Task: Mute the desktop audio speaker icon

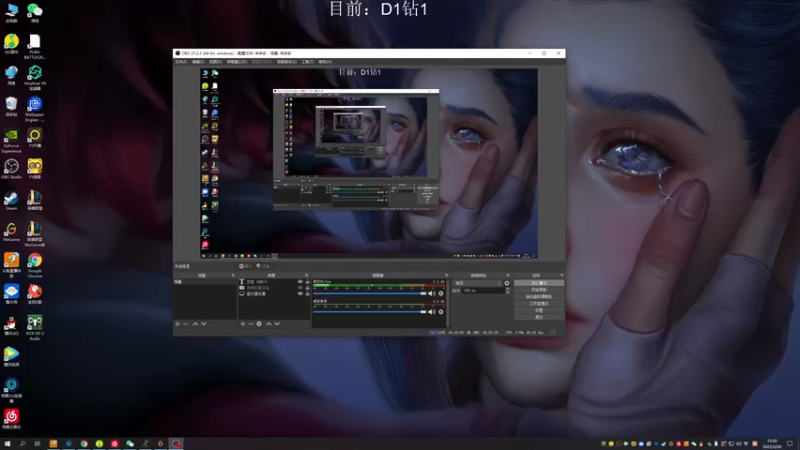Action: coord(432,312)
